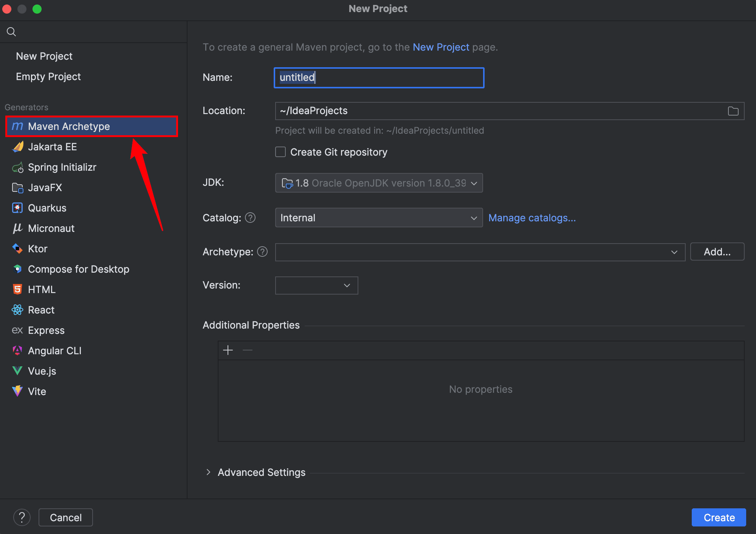Browse location with the folder icon
Screen dimensions: 756x534
click(733, 111)
